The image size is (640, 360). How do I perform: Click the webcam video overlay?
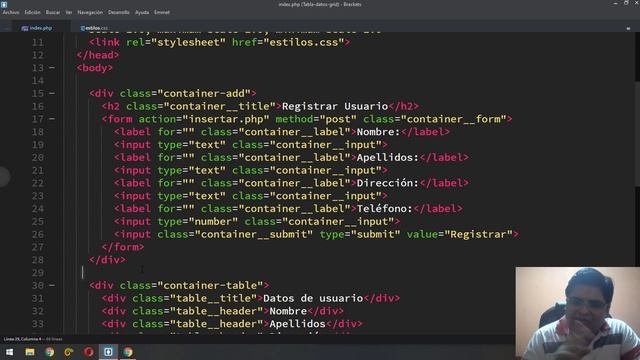[x=578, y=313]
